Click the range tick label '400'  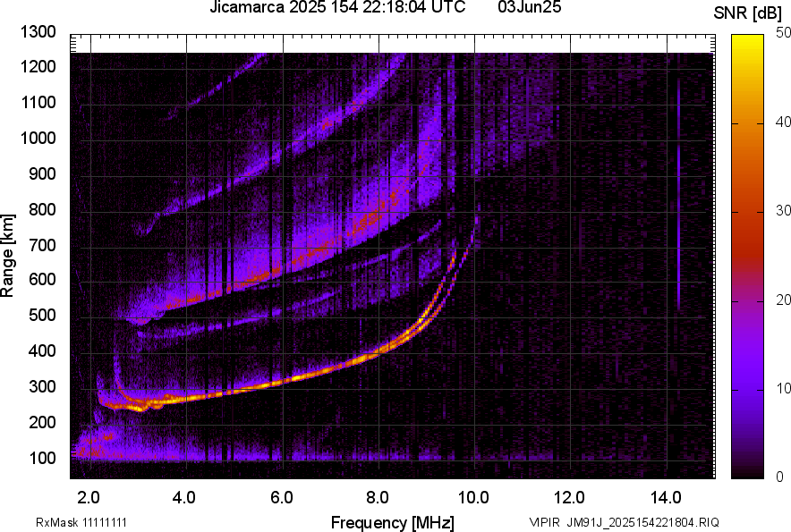click(42, 351)
